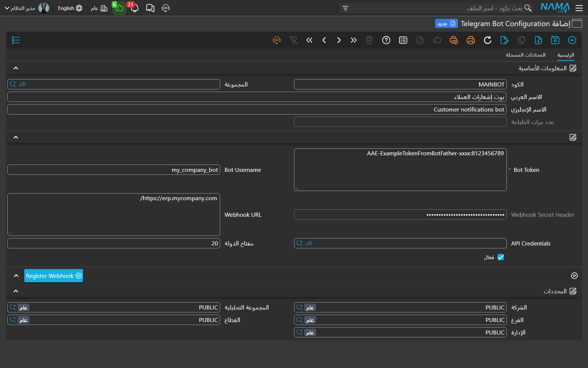Refresh the form with the reload icon
Image resolution: width=588 pixels, height=368 pixels.
488,40
